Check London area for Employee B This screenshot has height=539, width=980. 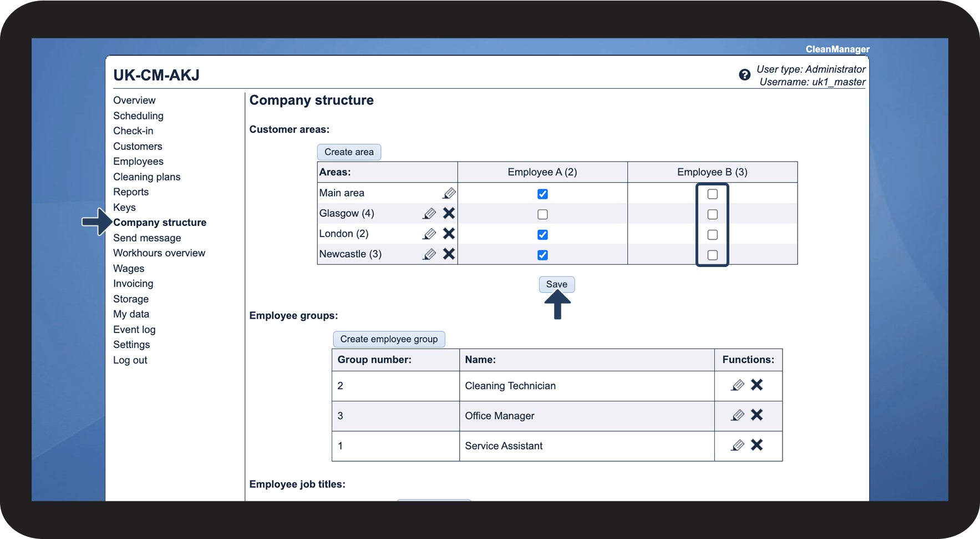pyautogui.click(x=713, y=235)
